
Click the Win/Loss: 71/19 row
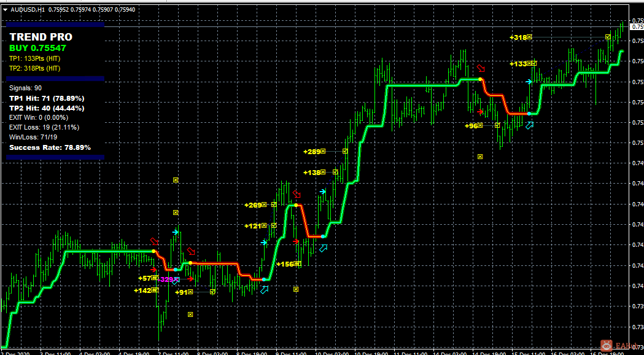(x=33, y=137)
